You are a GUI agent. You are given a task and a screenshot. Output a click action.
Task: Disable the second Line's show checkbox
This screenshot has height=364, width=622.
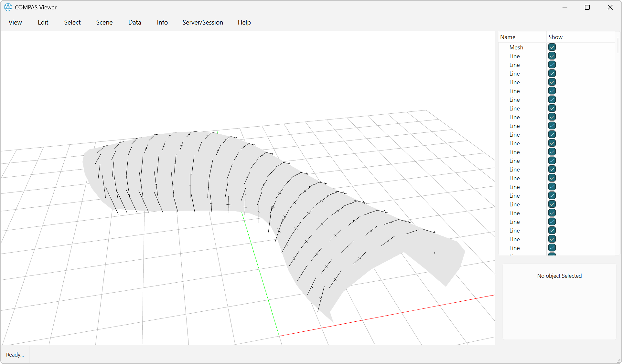coord(552,64)
